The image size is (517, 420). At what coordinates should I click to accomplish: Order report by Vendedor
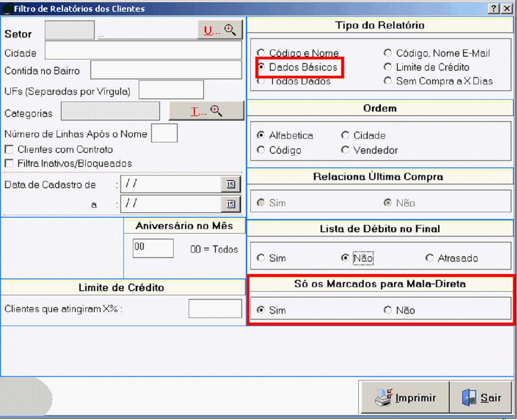click(x=346, y=150)
